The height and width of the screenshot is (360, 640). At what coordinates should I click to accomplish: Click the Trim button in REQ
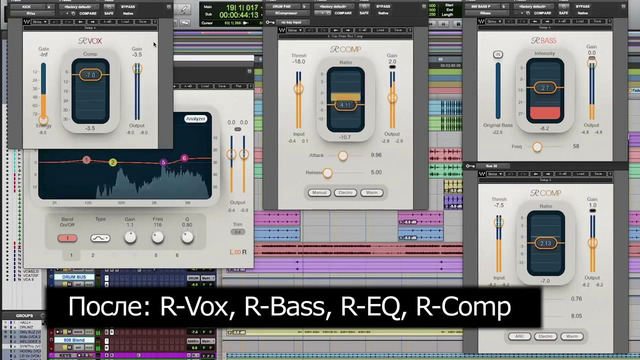click(x=238, y=232)
